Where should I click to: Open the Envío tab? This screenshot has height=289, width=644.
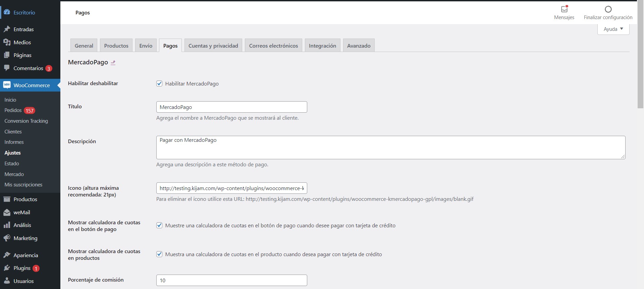pos(146,46)
